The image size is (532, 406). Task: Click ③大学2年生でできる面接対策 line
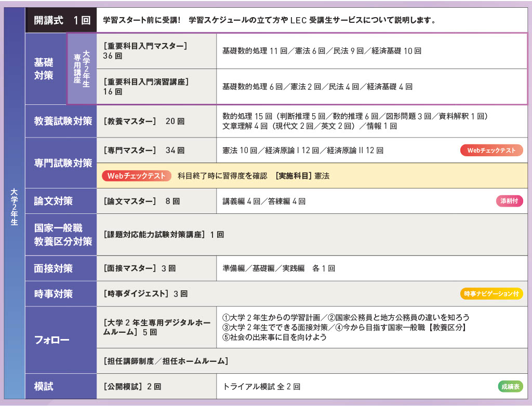click(345, 327)
